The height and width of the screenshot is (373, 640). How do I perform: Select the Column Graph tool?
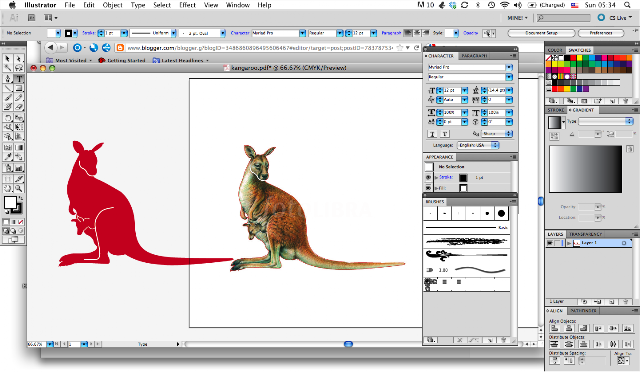point(19,168)
